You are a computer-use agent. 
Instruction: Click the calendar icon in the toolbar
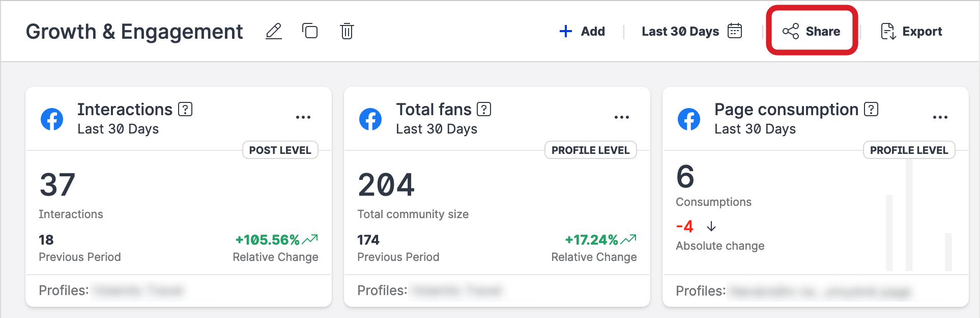[735, 31]
